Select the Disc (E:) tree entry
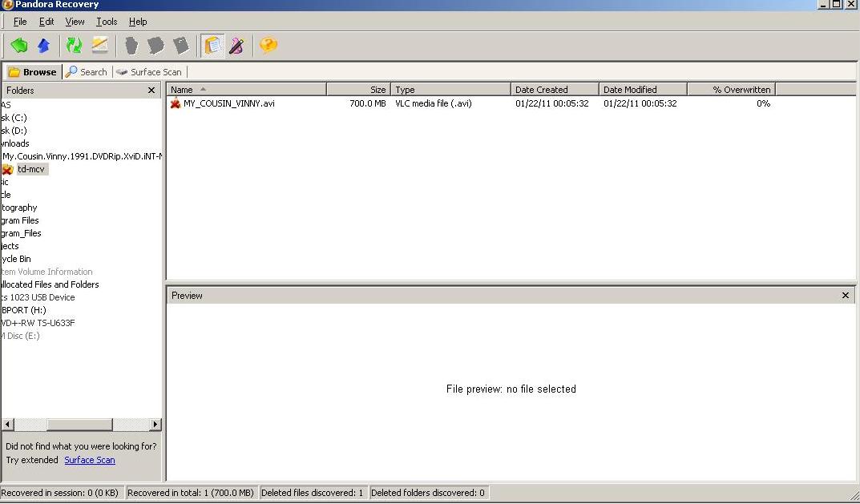Screen dimensions: 860x504 click(20, 336)
